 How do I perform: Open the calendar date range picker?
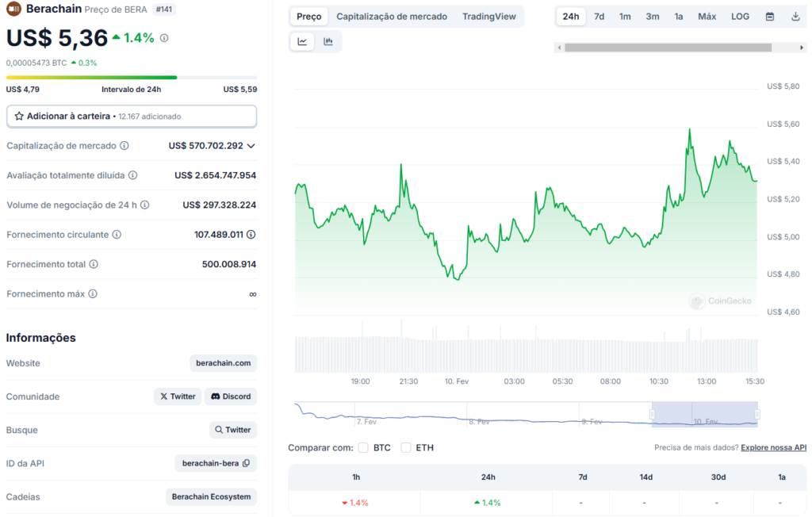pyautogui.click(x=770, y=17)
